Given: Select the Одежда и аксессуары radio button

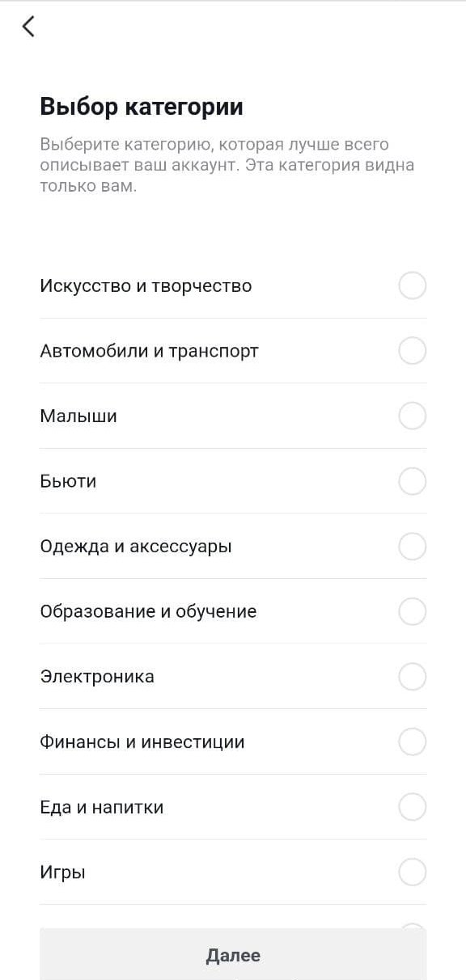Looking at the screenshot, I should [413, 547].
